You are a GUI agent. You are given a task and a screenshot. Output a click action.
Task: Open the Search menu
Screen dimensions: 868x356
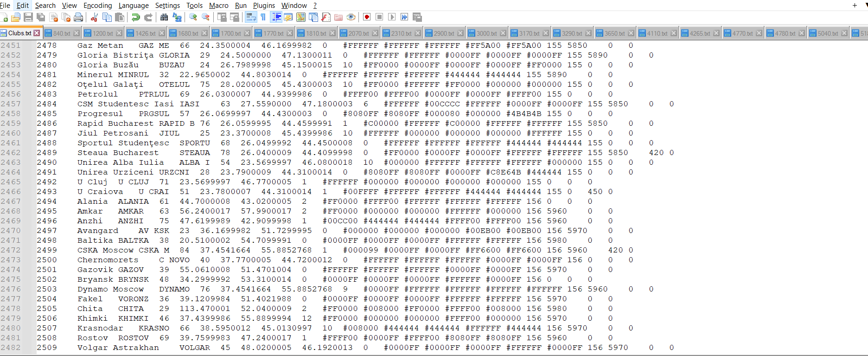point(45,6)
